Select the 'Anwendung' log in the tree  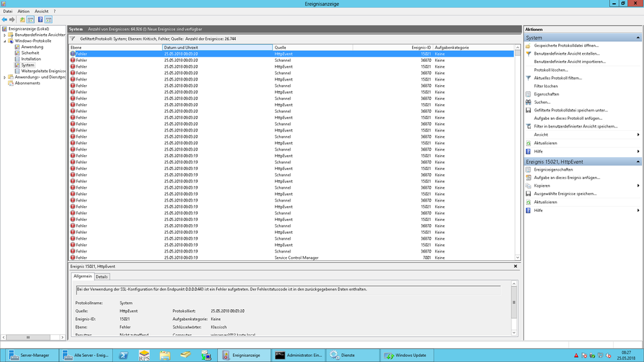(x=32, y=47)
